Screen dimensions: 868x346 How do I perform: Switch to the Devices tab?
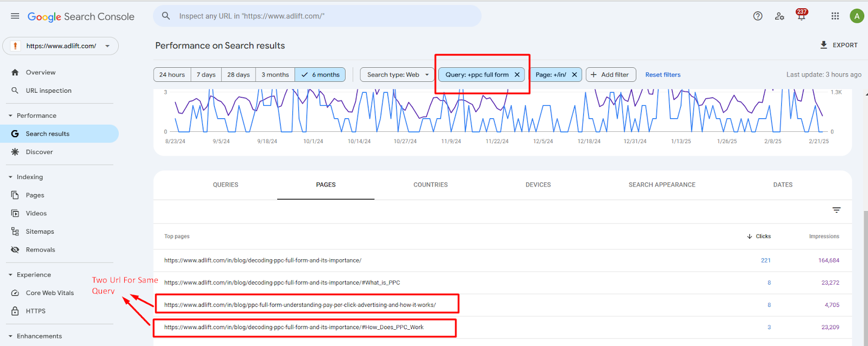tap(538, 185)
